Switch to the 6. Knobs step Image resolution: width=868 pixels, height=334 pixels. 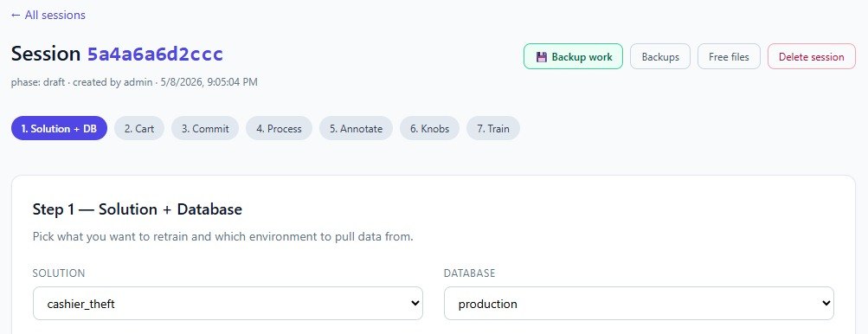pos(429,129)
